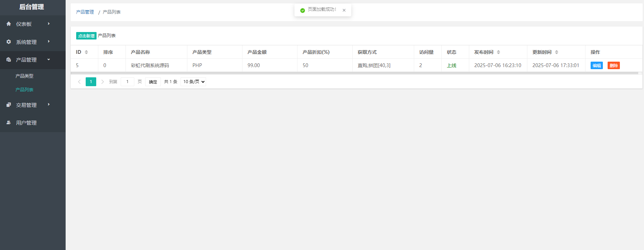Collapse the 产品管理 menu chevron

[x=49, y=60]
